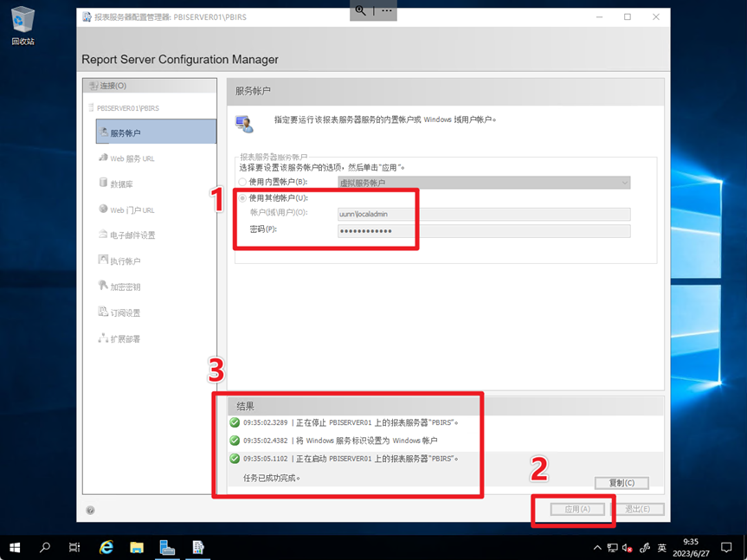The width and height of the screenshot is (747, 560).
Task: Open Web 门户 URL settings
Action: coord(132,209)
